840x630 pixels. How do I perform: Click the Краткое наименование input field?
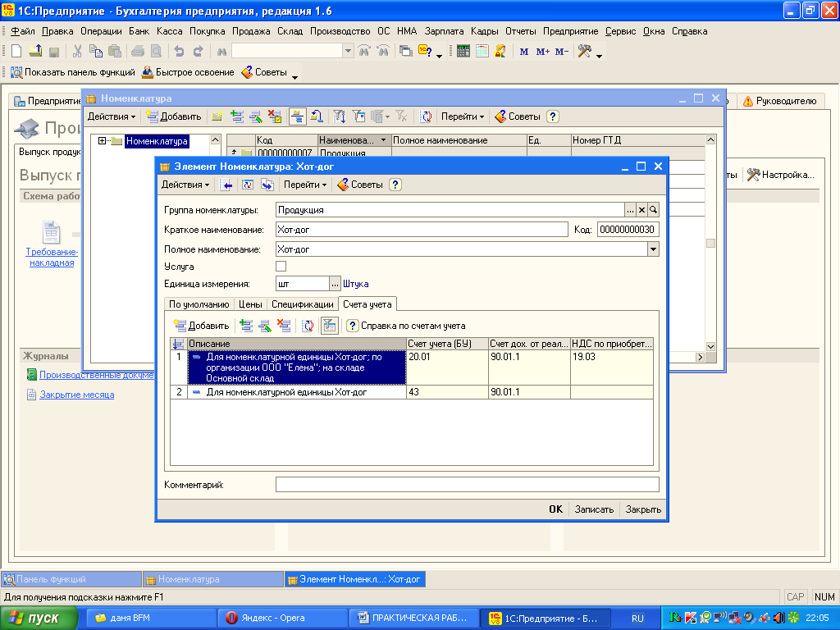tap(422, 230)
